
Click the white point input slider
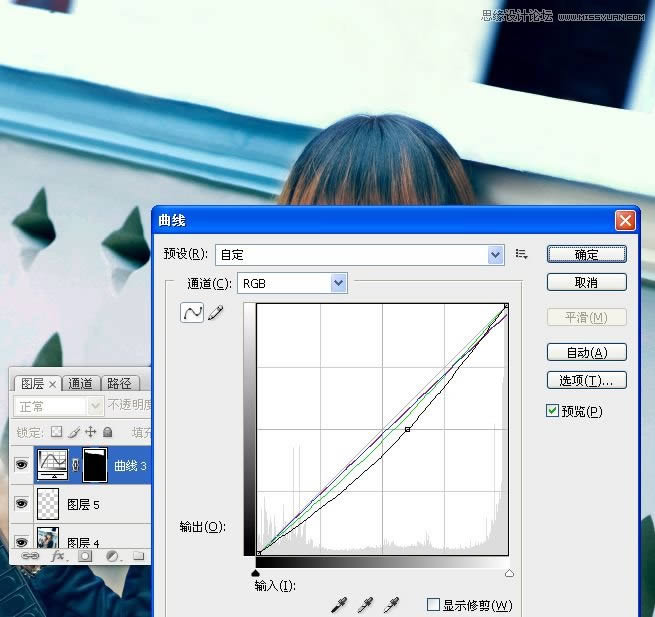tap(509, 573)
